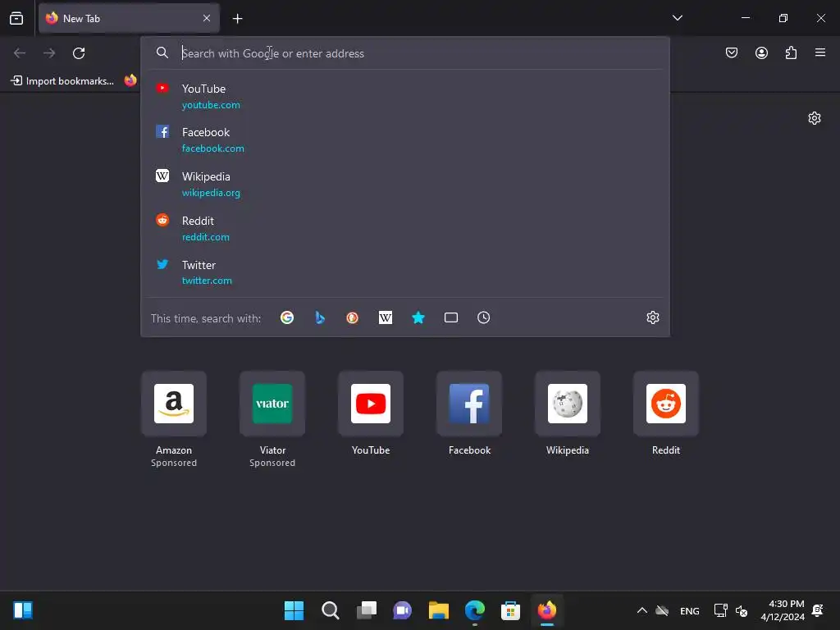Click the Firefox bookmark icon in bookmarks bar
Image resolution: width=840 pixels, height=630 pixels.
point(130,81)
